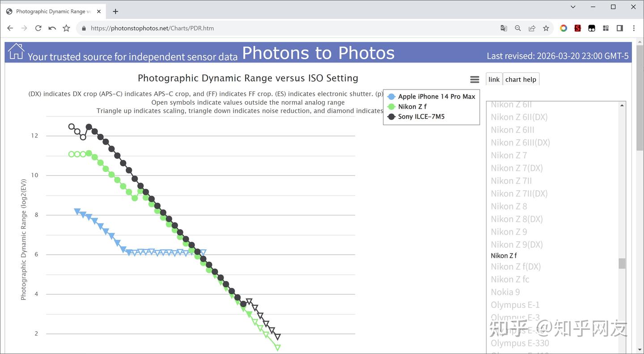Click camera list scrollbar up arrow
The image size is (644, 354).
pyautogui.click(x=622, y=106)
